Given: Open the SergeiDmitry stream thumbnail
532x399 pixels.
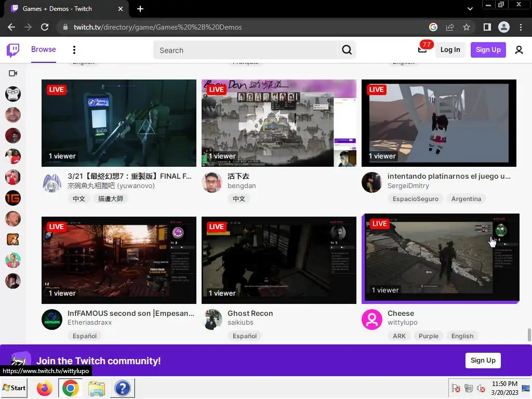Looking at the screenshot, I should 438,123.
